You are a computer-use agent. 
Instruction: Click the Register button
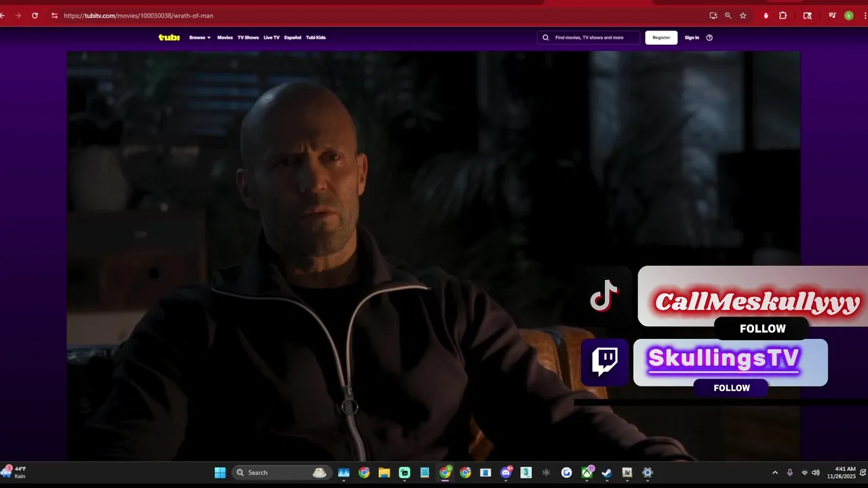(x=661, y=38)
